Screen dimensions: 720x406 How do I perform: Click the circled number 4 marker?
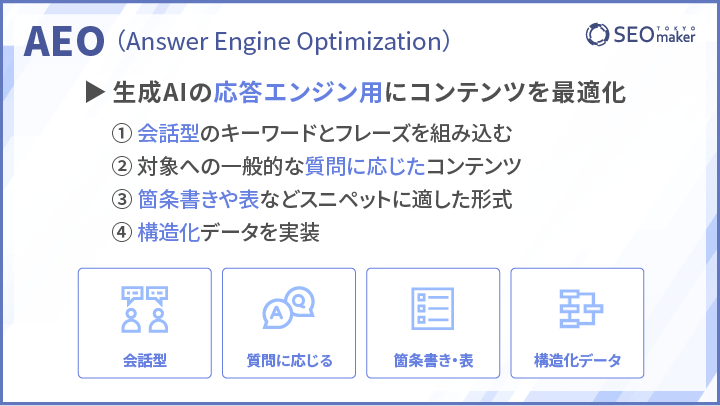click(122, 232)
